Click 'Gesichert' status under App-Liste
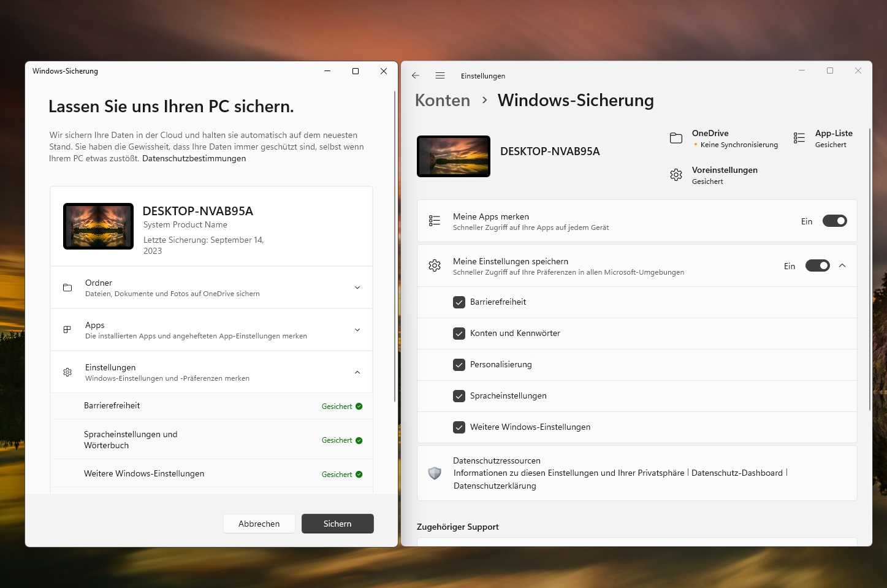The height and width of the screenshot is (588, 887). point(831,145)
